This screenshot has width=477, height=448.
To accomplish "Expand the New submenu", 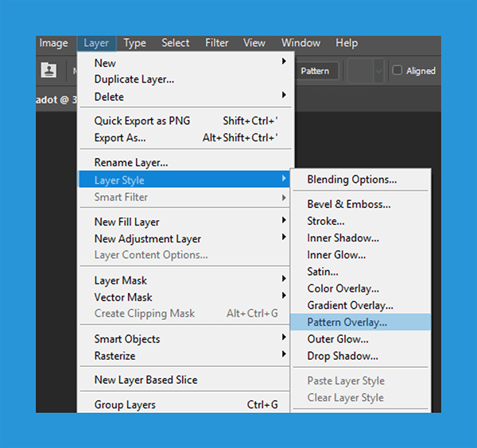I will 185,63.
